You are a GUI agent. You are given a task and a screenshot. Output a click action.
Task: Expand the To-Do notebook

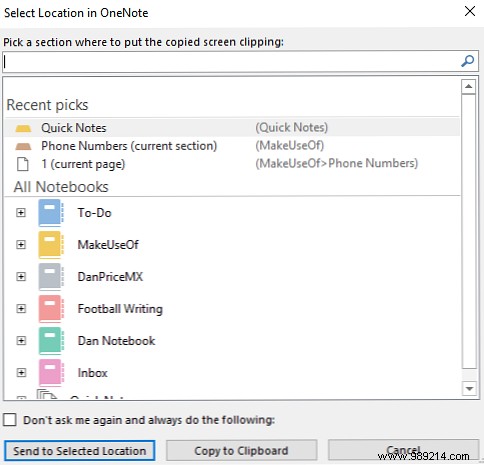(21, 213)
